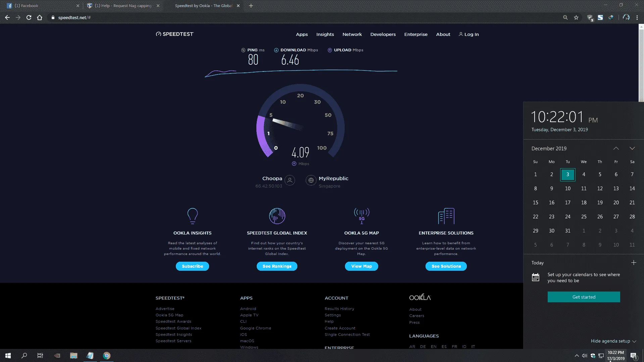Viewport: 644px width, 362px height.
Task: Go back using browser back arrow
Action: pos(7,17)
